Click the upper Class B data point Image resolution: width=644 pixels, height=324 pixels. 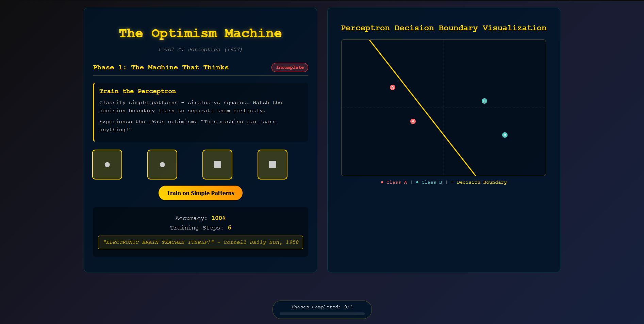(x=484, y=101)
